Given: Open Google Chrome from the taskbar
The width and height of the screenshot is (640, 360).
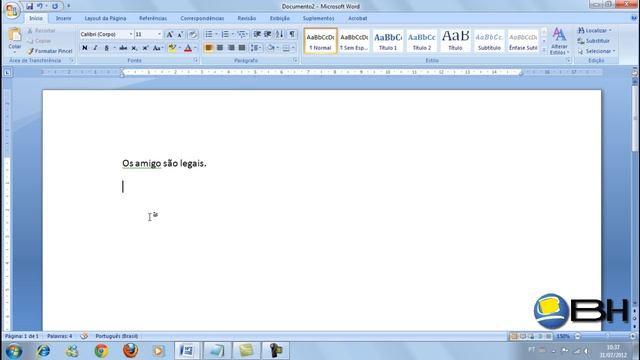Looking at the screenshot, I should (x=101, y=351).
